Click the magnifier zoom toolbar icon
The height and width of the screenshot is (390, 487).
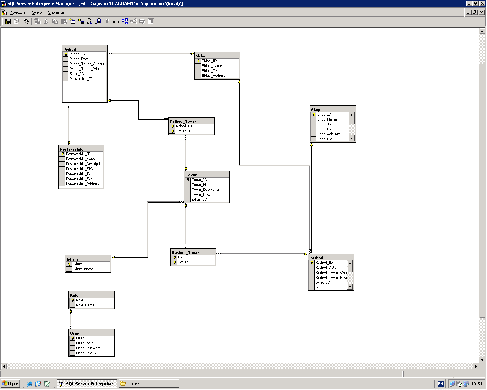[x=98, y=21]
